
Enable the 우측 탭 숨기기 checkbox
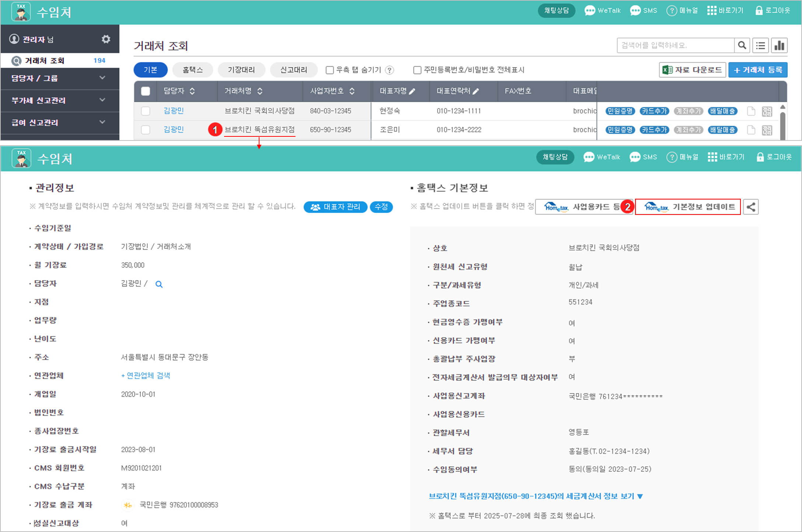330,70
